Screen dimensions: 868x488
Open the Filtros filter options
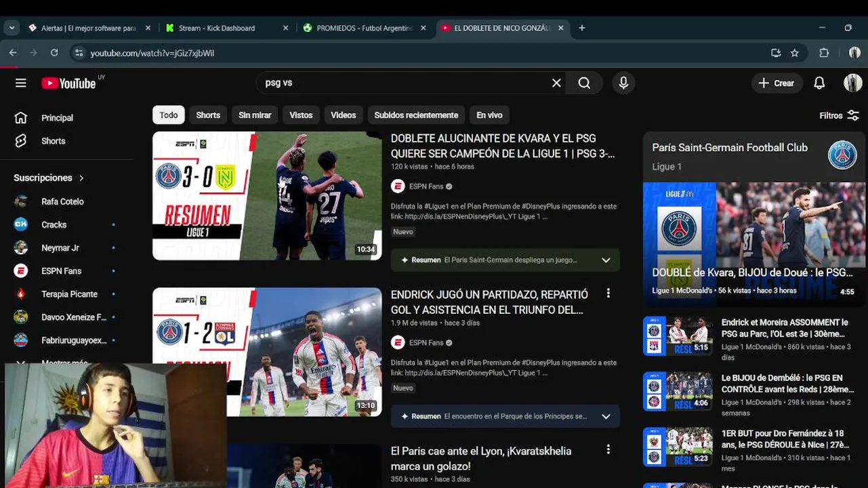[x=839, y=115]
